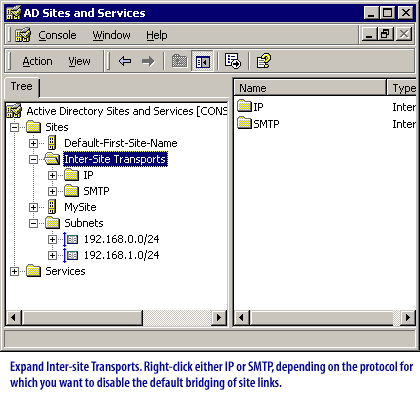
Task: Open the View menu
Action: click(x=79, y=61)
